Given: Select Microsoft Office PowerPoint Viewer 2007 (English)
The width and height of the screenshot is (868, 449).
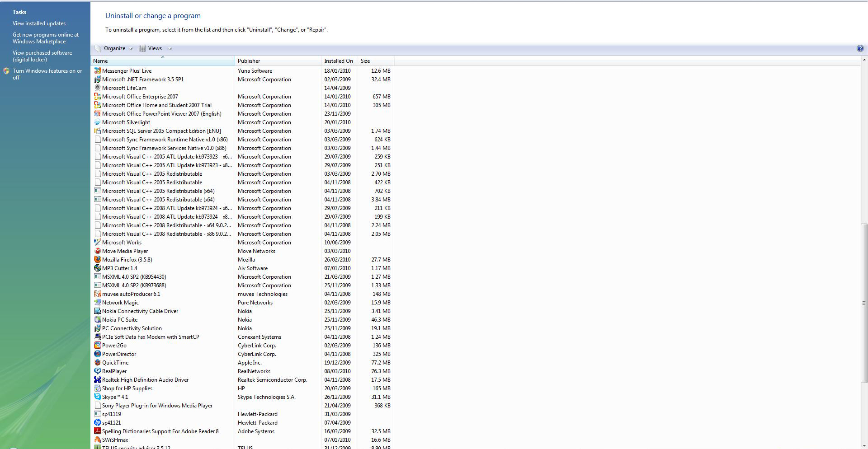Looking at the screenshot, I should coord(162,113).
